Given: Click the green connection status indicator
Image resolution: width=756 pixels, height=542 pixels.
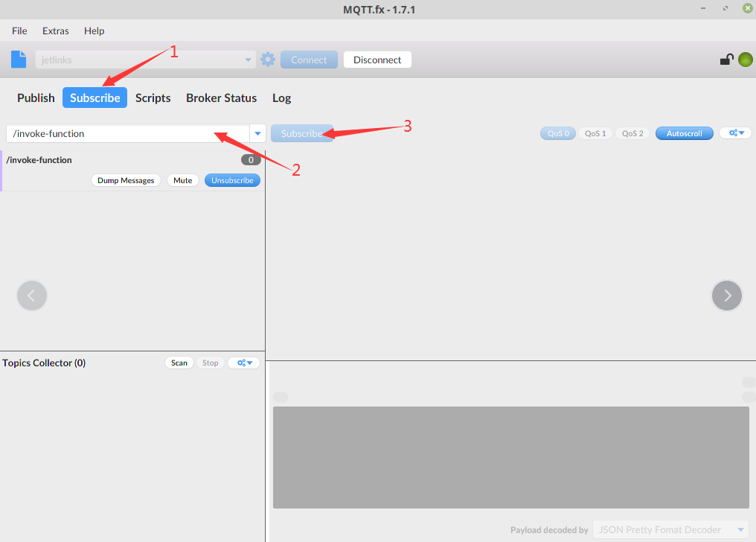Looking at the screenshot, I should pyautogui.click(x=745, y=60).
